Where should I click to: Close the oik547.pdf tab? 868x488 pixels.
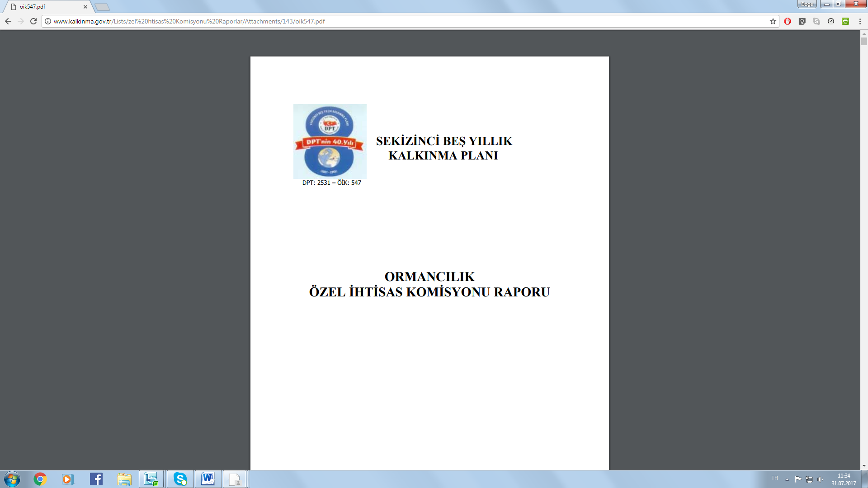(85, 7)
